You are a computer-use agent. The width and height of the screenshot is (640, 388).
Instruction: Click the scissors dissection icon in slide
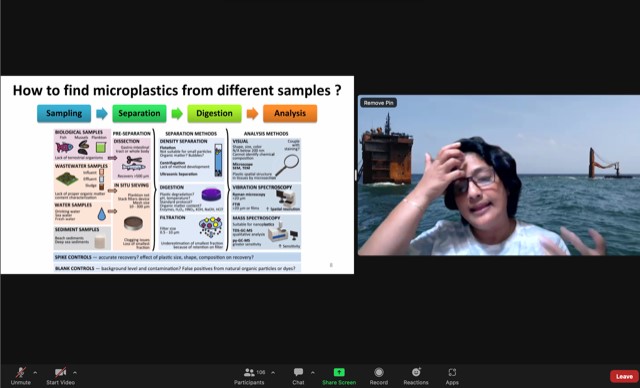click(x=134, y=160)
